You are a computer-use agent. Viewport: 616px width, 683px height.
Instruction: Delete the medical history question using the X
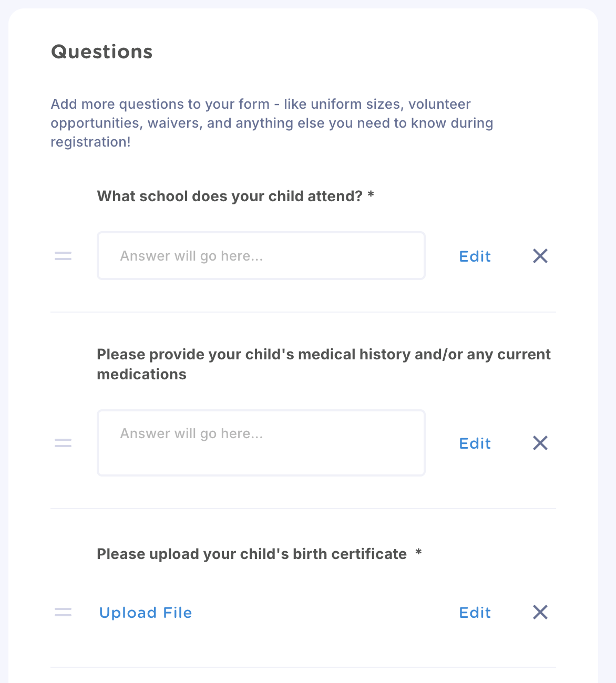(x=540, y=443)
